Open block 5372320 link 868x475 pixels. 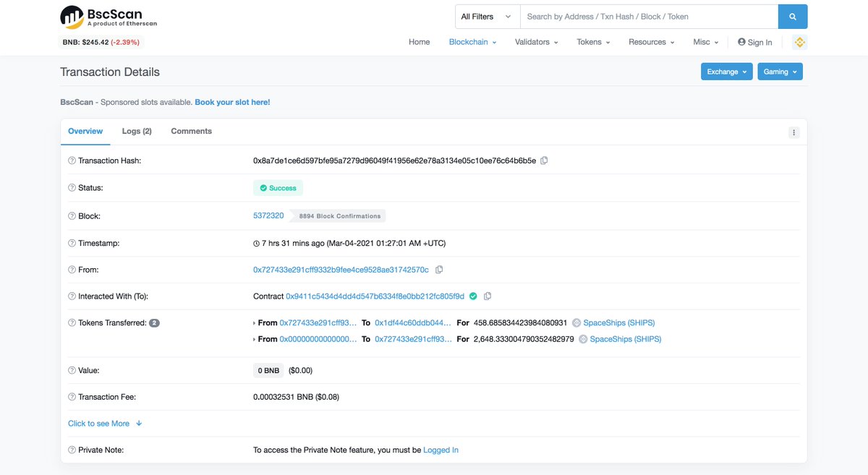[x=268, y=215]
